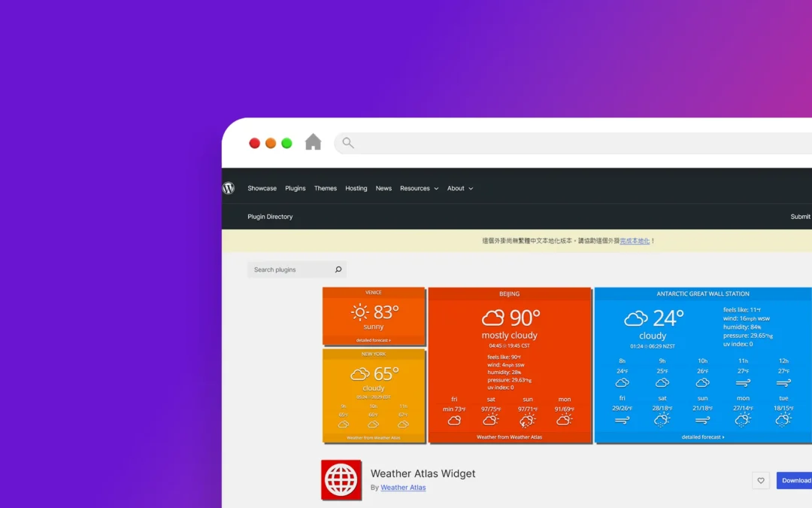Click the Search plugins magnifier icon
This screenshot has width=812, height=508.
click(338, 269)
